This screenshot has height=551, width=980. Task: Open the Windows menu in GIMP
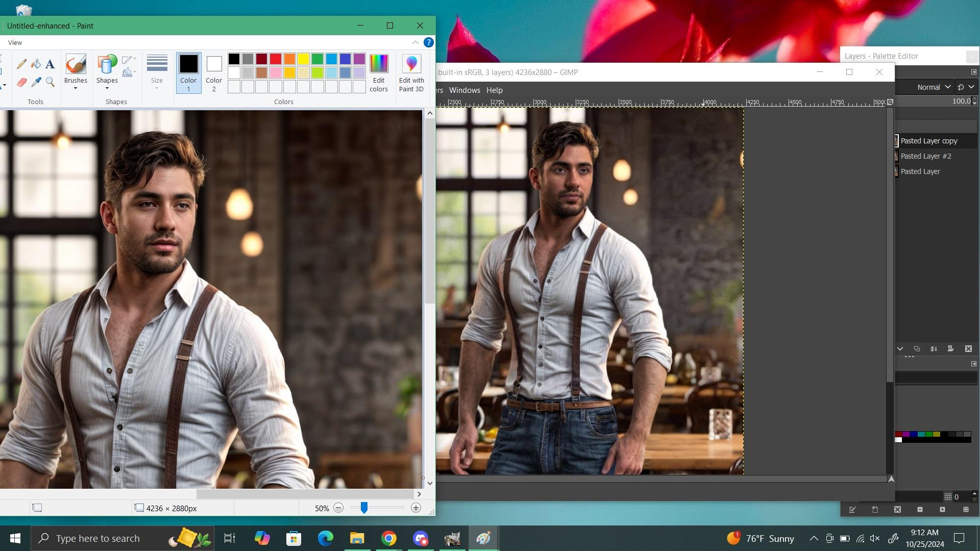[x=464, y=90]
